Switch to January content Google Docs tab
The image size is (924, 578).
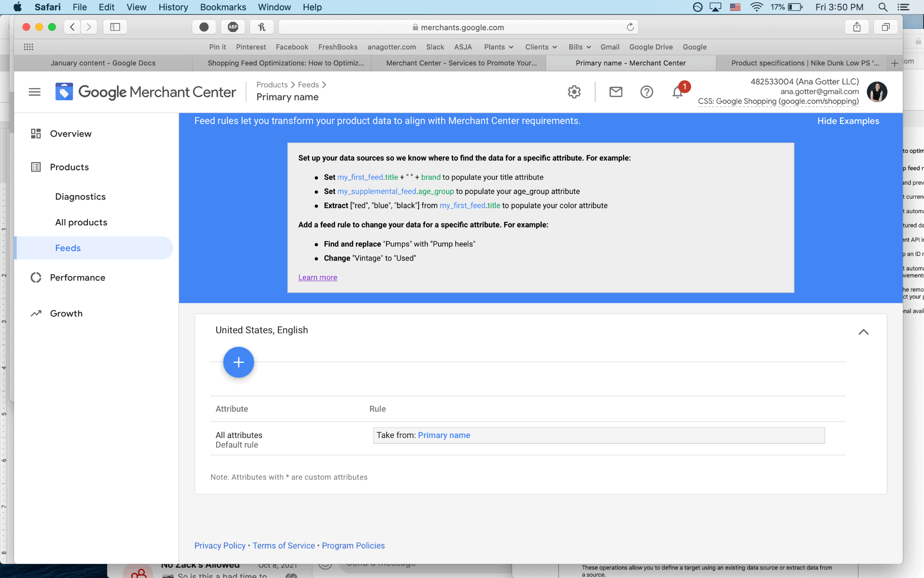coord(103,63)
